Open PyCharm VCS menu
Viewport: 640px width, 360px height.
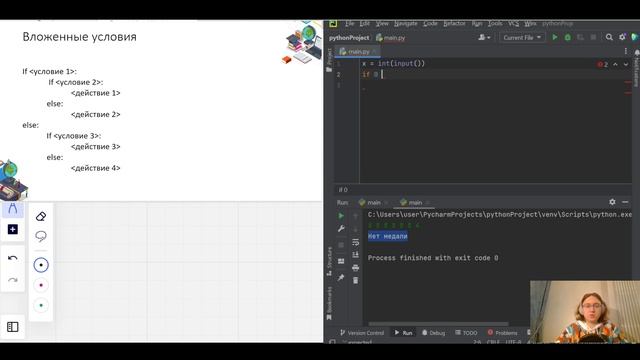pos(513,24)
